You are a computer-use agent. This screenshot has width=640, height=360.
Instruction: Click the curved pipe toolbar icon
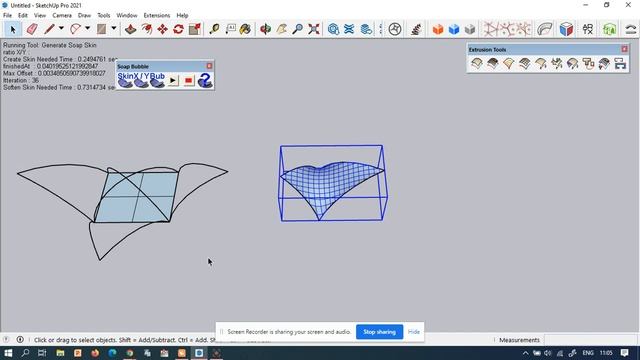[x=544, y=29]
